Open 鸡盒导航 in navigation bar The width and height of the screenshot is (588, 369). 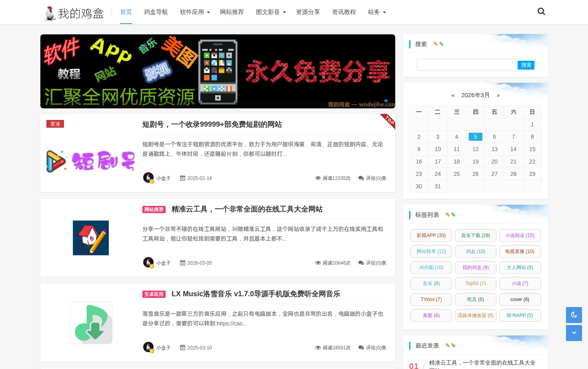tap(156, 12)
